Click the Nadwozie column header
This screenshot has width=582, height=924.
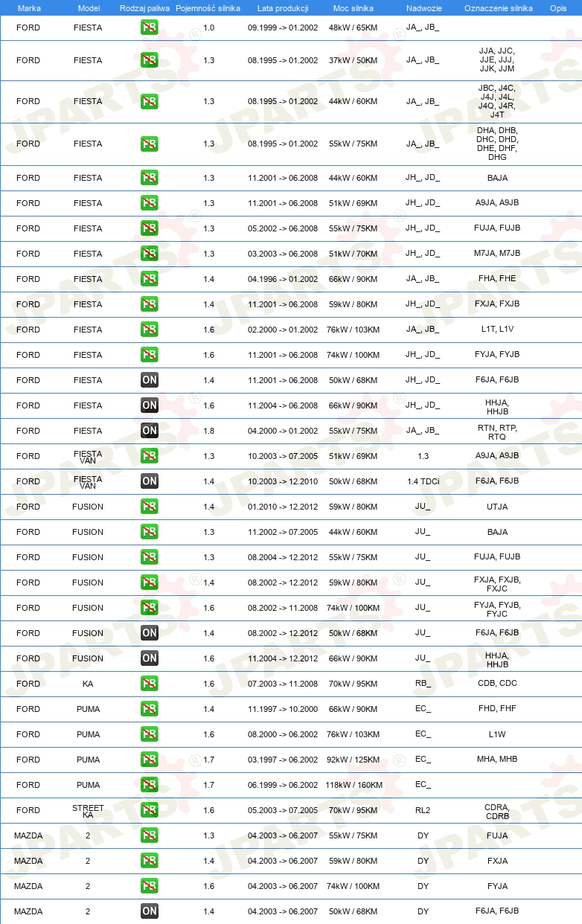point(423,7)
